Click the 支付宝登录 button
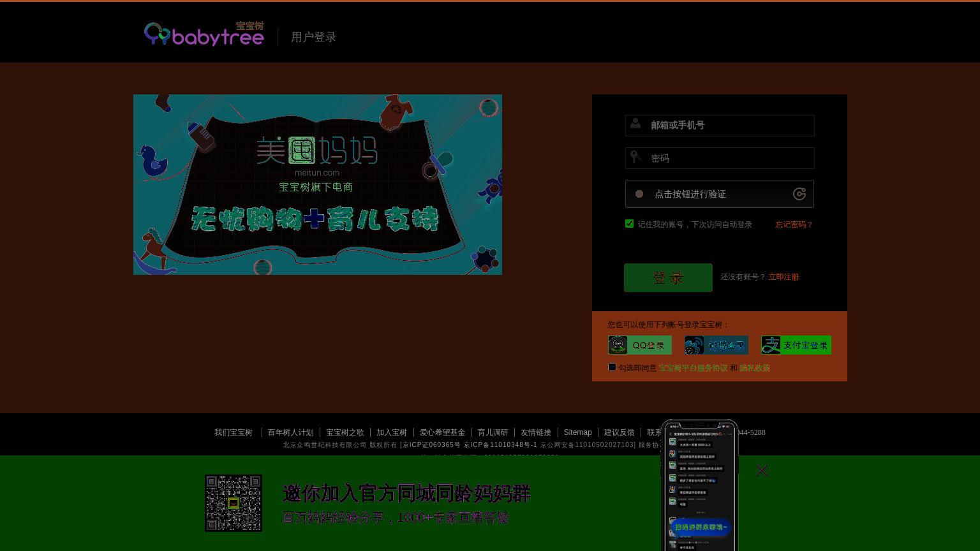The height and width of the screenshot is (551, 980). coord(796,345)
